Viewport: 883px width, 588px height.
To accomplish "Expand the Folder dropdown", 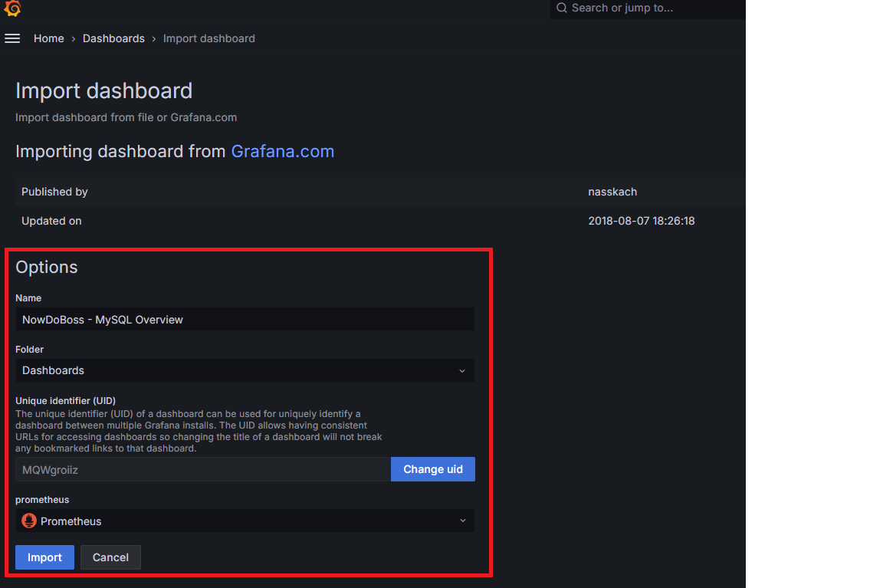I will [x=245, y=370].
